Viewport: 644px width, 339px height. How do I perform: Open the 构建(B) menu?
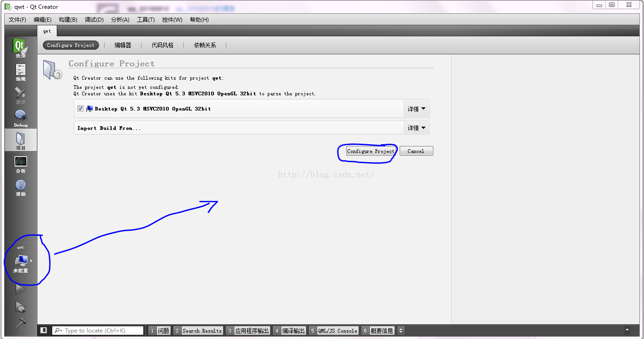[68, 20]
